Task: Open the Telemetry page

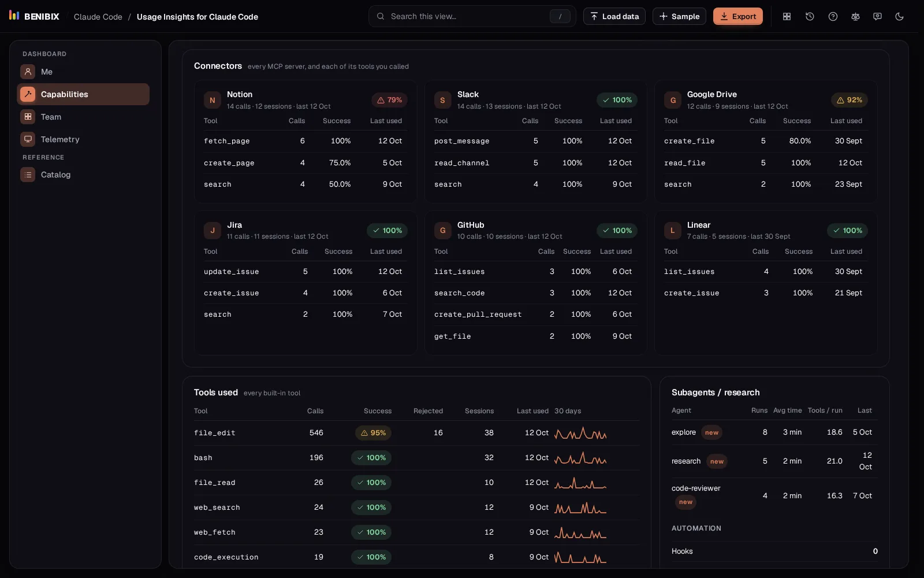Action: point(83,139)
